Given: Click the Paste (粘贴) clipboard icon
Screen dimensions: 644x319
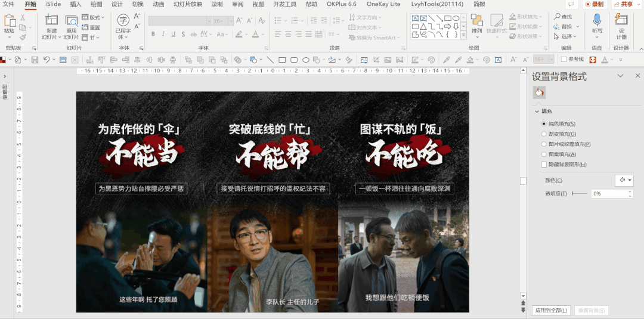Looking at the screenshot, I should coord(10,21).
